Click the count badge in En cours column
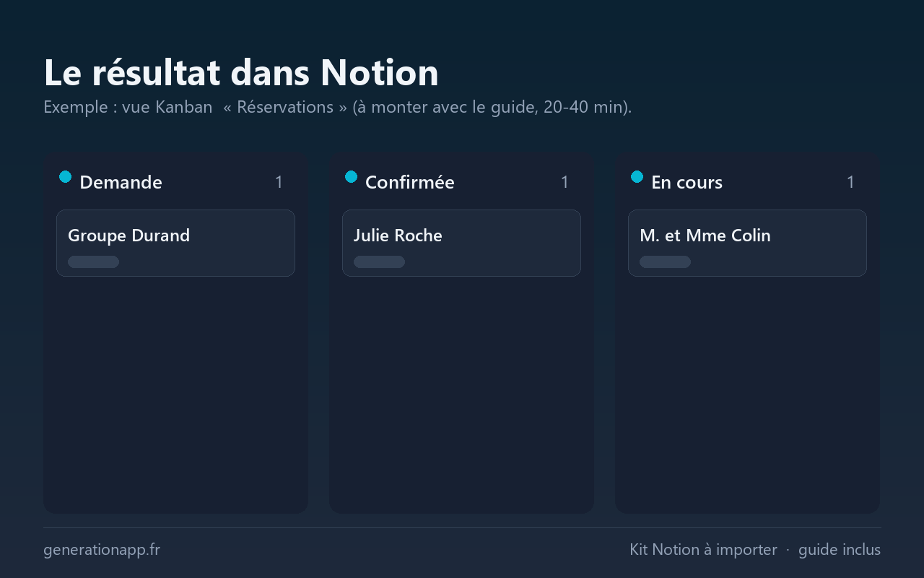Image resolution: width=924 pixels, height=578 pixels. tap(850, 182)
